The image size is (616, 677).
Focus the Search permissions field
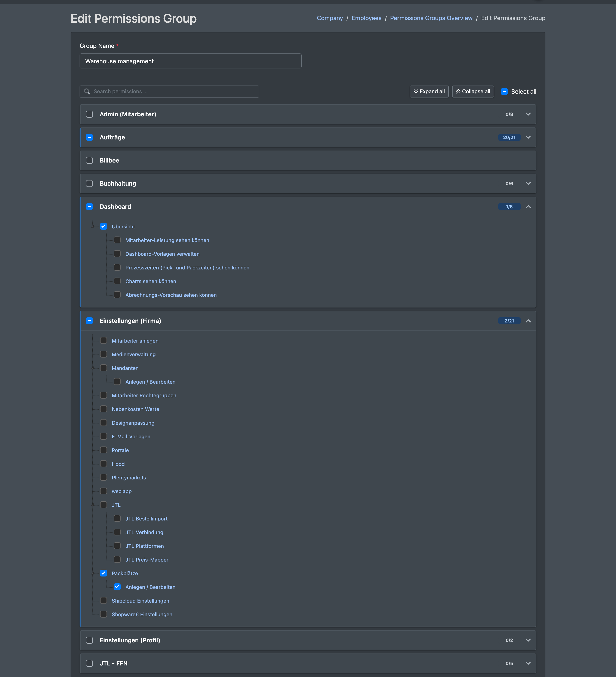169,91
